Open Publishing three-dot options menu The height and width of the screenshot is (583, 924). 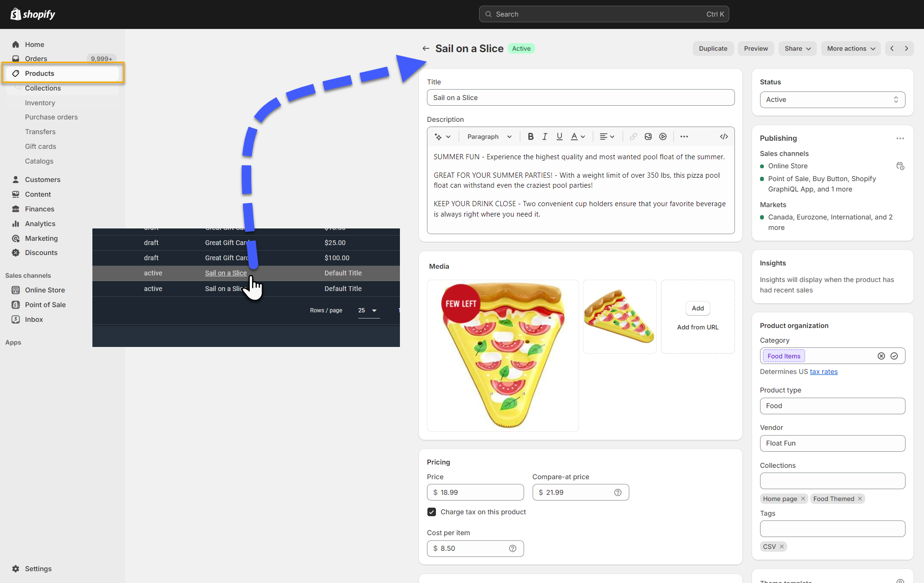pos(900,138)
